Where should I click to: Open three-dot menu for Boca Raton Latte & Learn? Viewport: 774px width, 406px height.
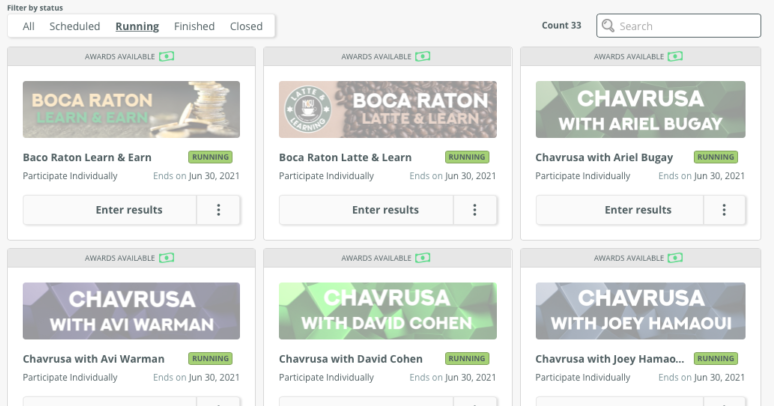(x=474, y=210)
